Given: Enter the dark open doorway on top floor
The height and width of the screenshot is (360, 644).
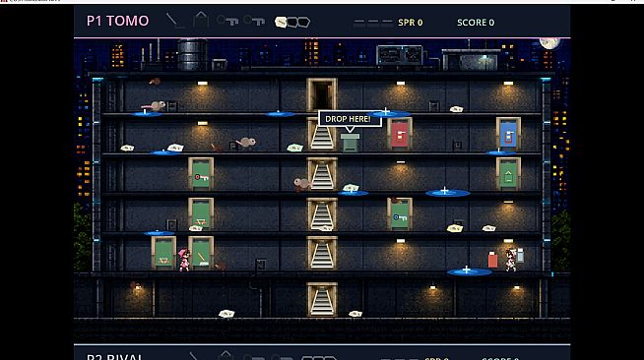Looking at the screenshot, I should (x=322, y=94).
